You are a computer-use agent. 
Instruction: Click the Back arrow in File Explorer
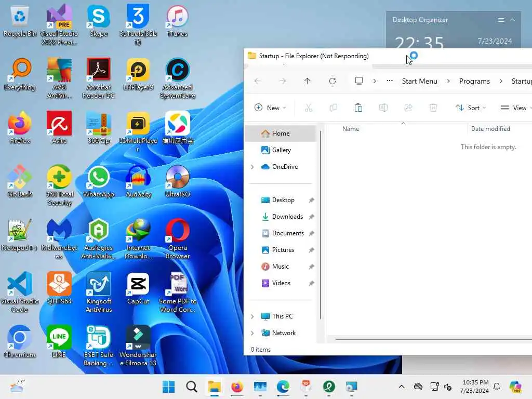pos(258,81)
